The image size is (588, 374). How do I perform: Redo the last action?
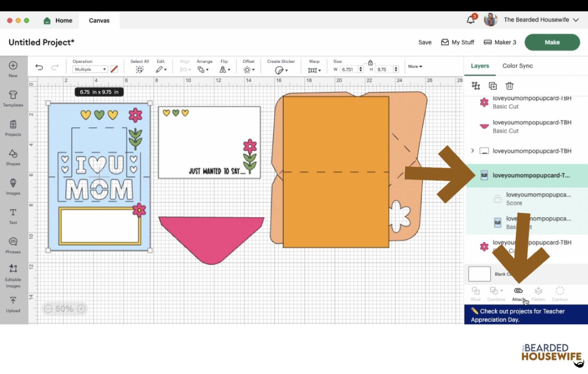(55, 67)
